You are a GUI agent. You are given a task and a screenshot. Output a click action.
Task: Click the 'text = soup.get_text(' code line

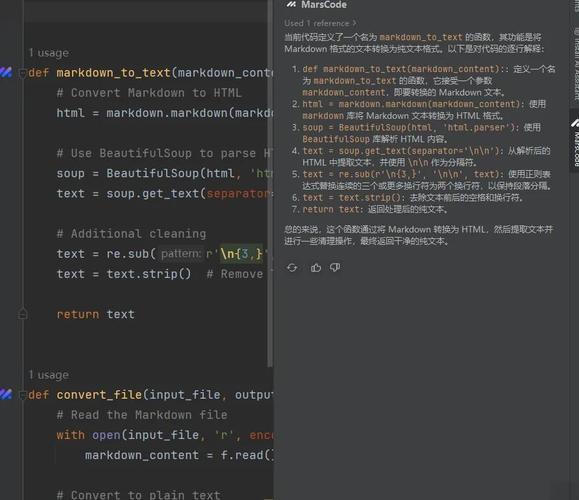pyautogui.click(x=165, y=194)
